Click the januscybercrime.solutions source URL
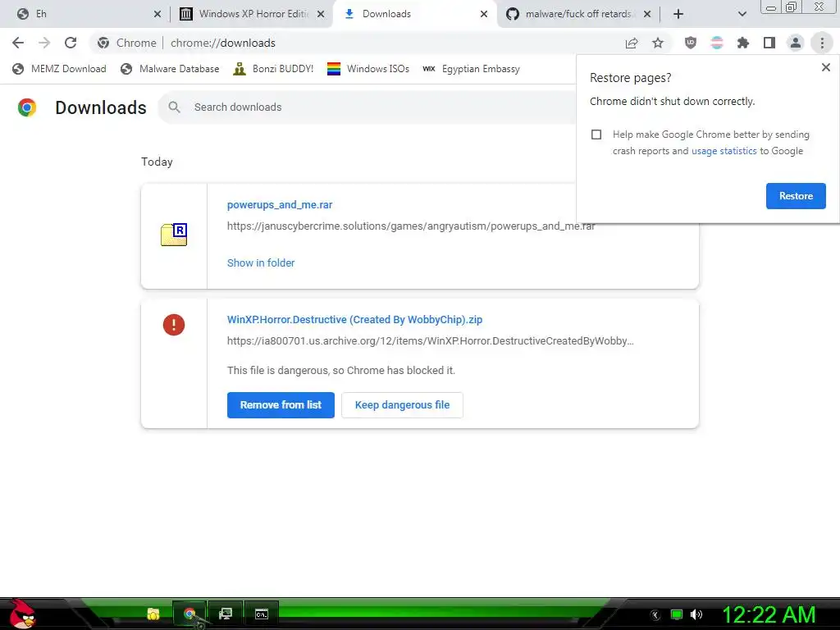Image resolution: width=840 pixels, height=630 pixels. 411,226
